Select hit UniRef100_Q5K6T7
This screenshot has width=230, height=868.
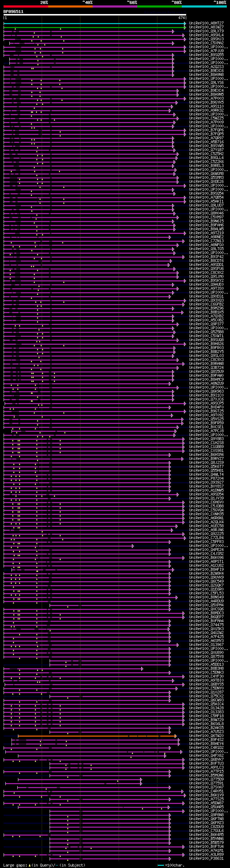(206, 467)
